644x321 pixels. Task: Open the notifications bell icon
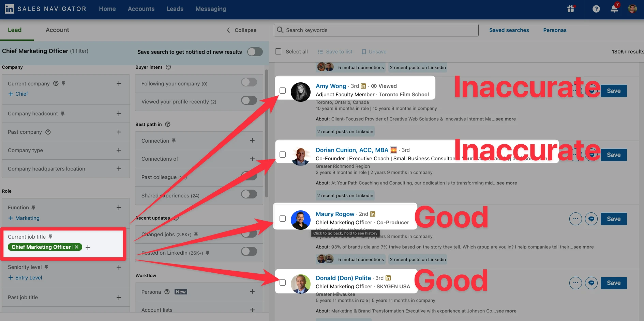tap(614, 9)
